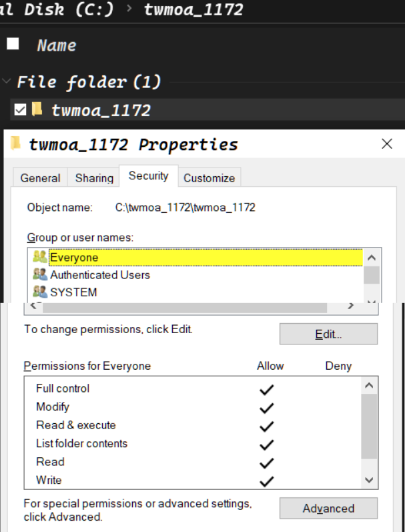The height and width of the screenshot is (532, 405).
Task: Click breadcrumb chevron before twmoa_1172
Action: pos(129,9)
